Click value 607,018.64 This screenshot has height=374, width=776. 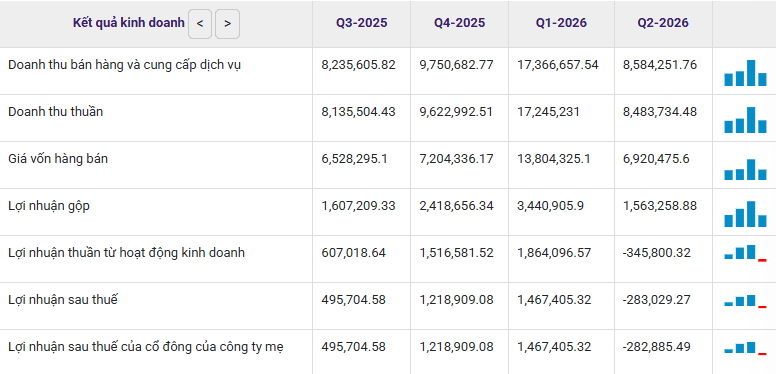coord(353,253)
